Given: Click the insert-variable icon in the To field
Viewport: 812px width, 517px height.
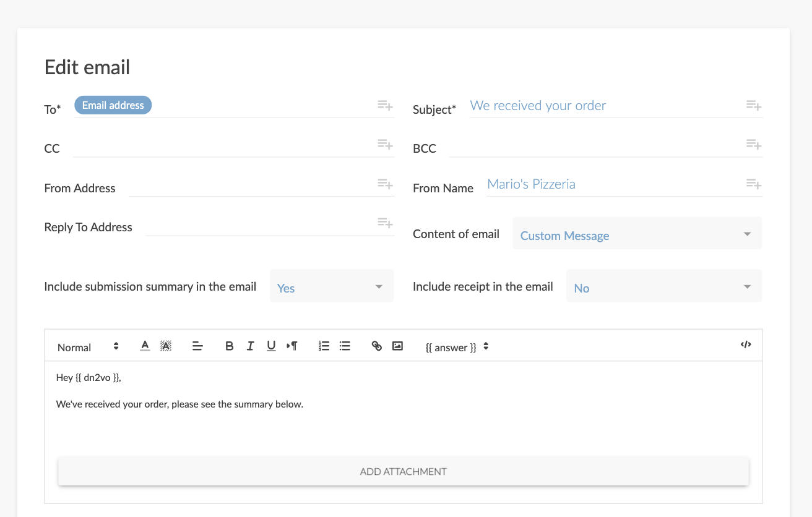Looking at the screenshot, I should (x=385, y=105).
